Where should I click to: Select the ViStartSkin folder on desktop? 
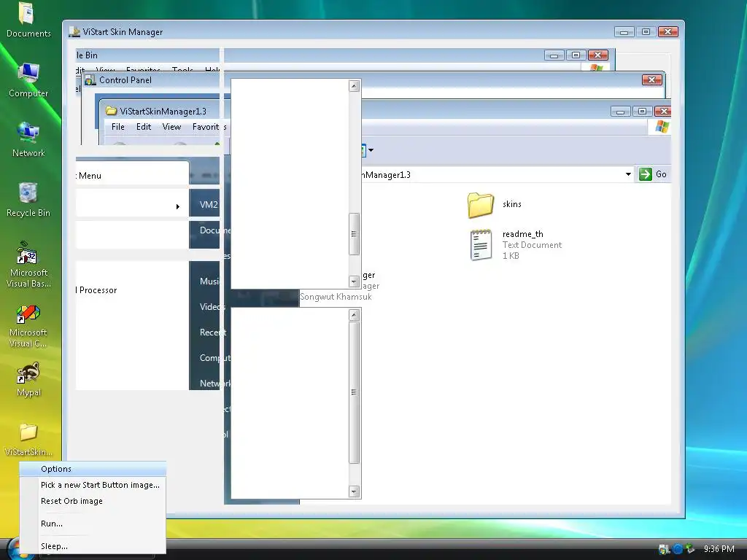(28, 440)
